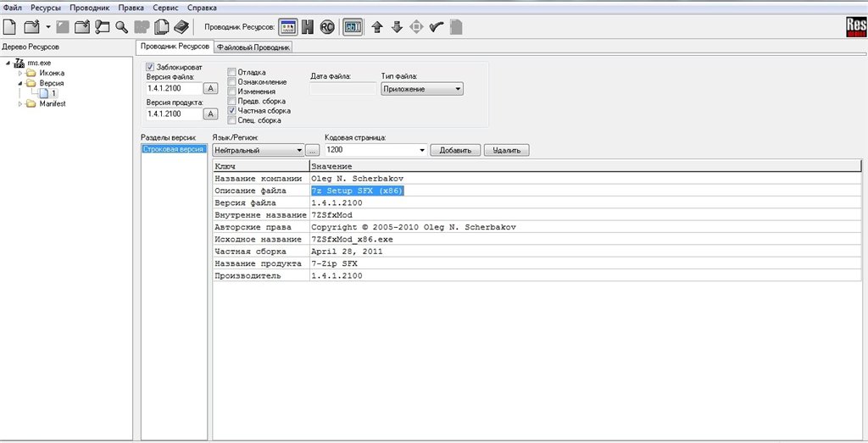The image size is (868, 443).
Task: Click the A button beside Версия файла
Action: click(210, 88)
